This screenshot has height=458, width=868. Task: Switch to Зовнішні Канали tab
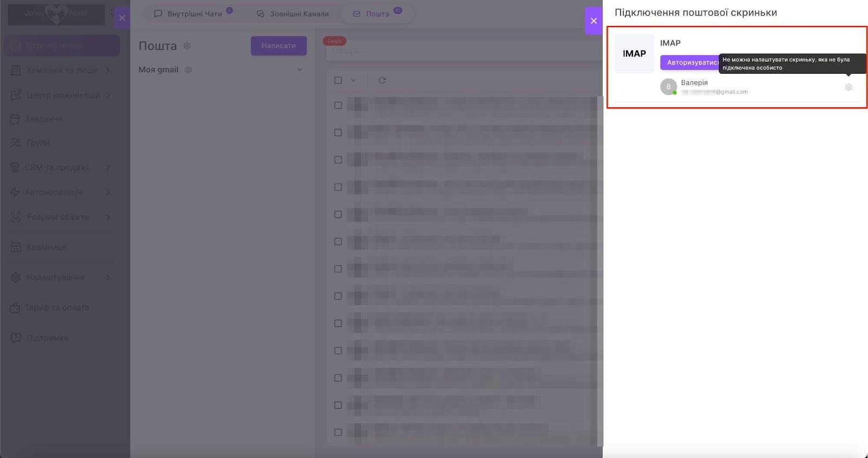[293, 14]
